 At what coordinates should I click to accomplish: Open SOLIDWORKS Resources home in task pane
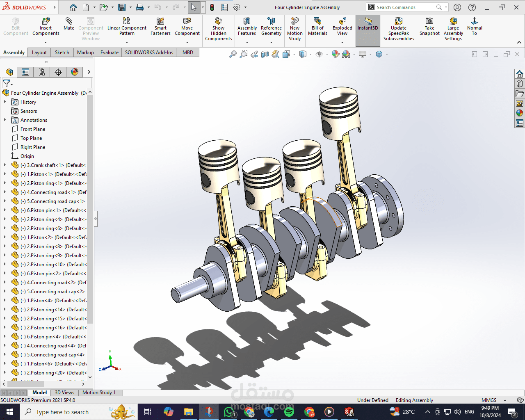click(520, 74)
